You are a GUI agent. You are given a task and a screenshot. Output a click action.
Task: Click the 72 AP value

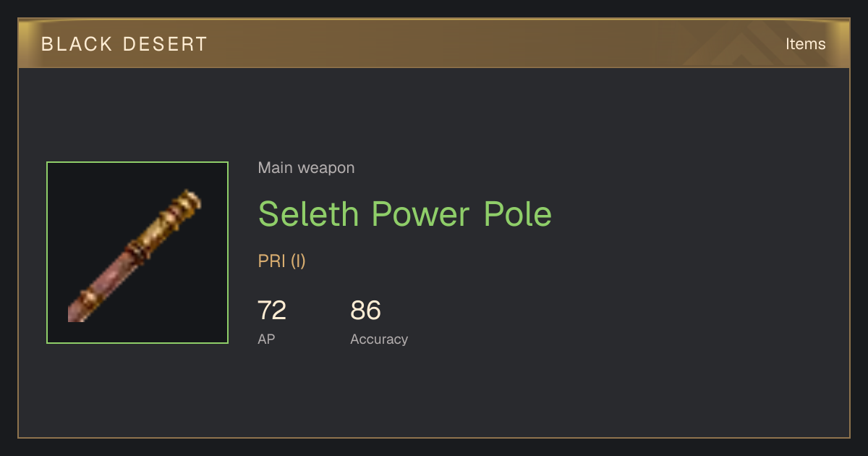272,311
